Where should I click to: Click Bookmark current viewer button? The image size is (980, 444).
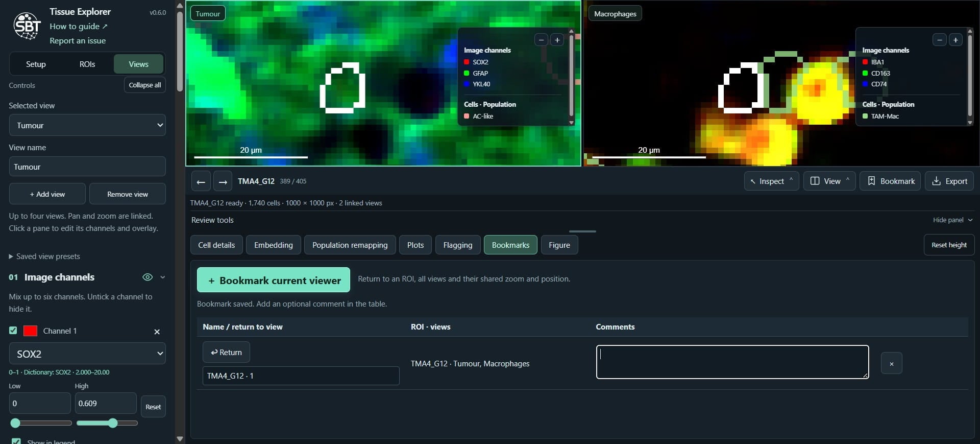coord(274,280)
